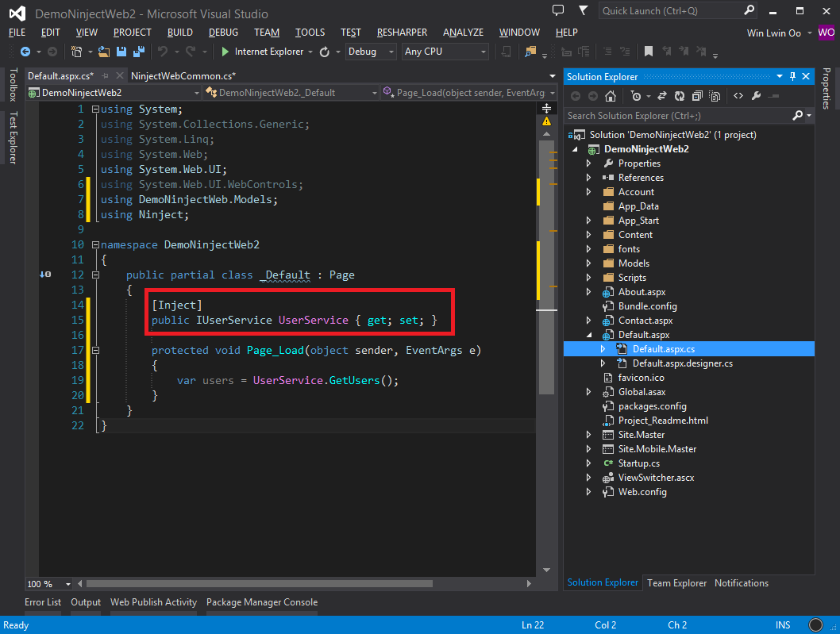Screen dimensions: 840x634
Task: Open the Toolbox side panel
Action: (x=13, y=85)
